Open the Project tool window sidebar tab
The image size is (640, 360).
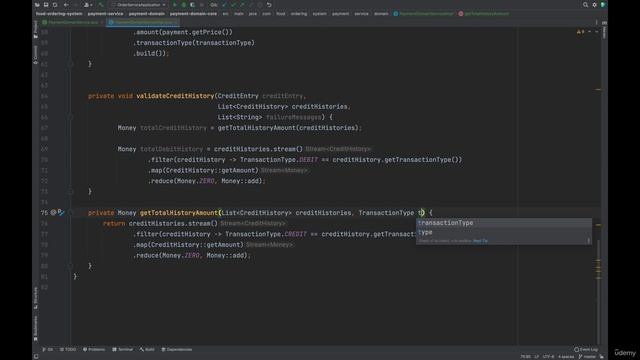pos(36,29)
